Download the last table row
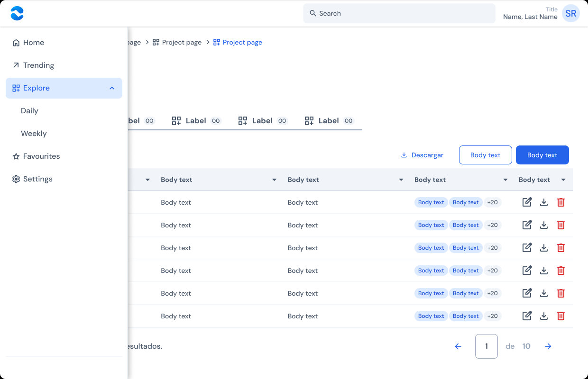 click(544, 316)
